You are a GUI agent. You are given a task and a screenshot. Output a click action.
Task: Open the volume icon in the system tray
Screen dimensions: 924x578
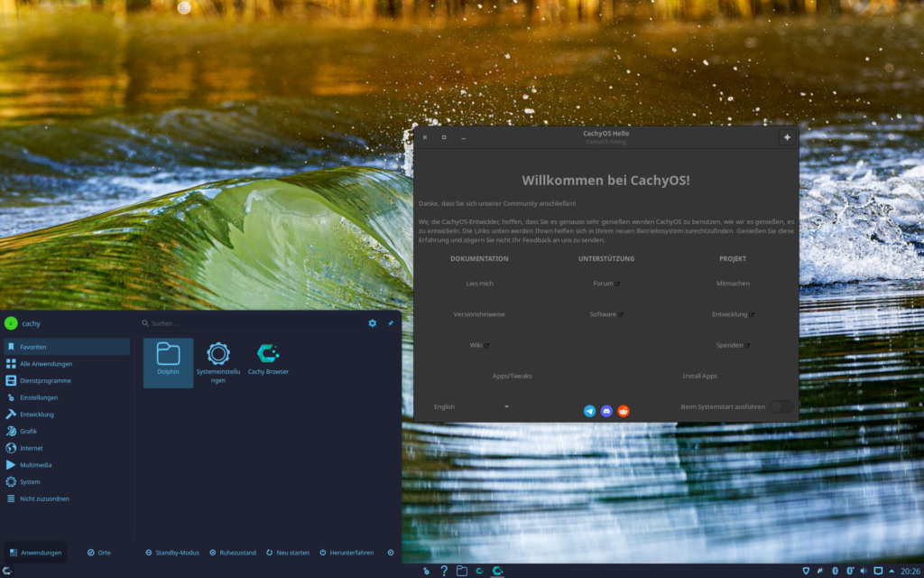tap(864, 571)
